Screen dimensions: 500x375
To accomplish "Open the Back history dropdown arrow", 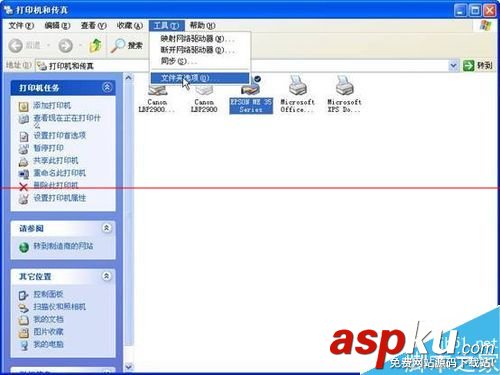I will (x=49, y=46).
